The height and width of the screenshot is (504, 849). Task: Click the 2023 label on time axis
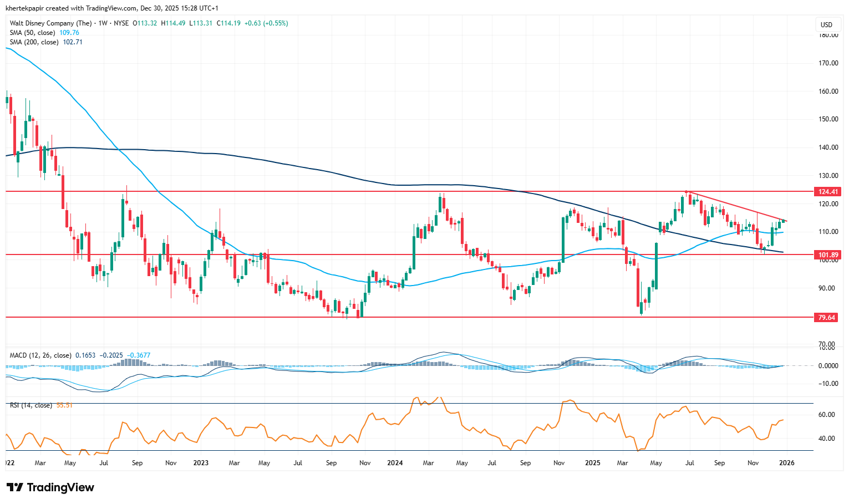(x=201, y=463)
